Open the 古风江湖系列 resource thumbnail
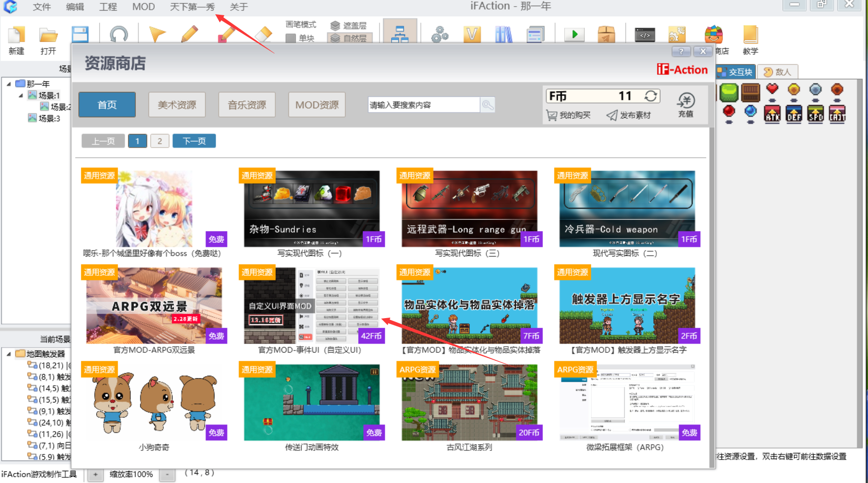Viewport: 868px width, 483px height. click(470, 402)
